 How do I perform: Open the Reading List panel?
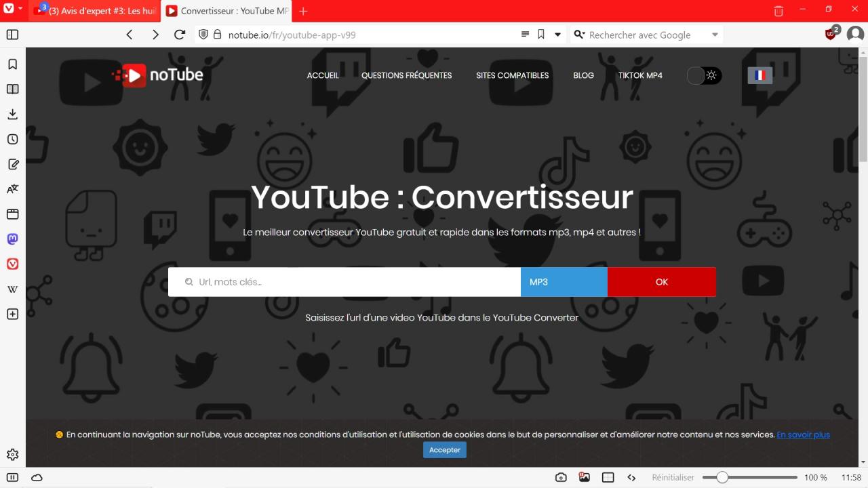(x=12, y=89)
